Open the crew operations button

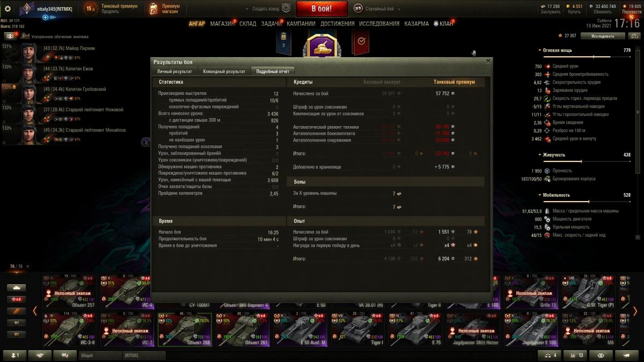(x=10, y=36)
